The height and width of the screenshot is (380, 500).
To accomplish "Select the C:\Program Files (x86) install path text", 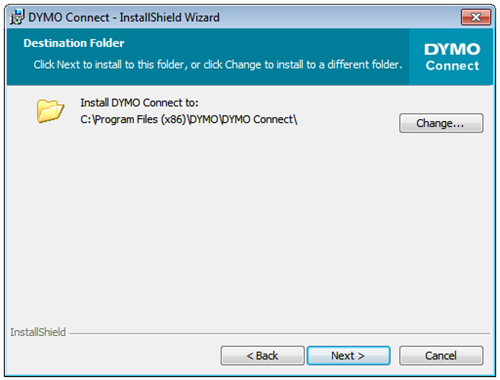I will [x=189, y=119].
